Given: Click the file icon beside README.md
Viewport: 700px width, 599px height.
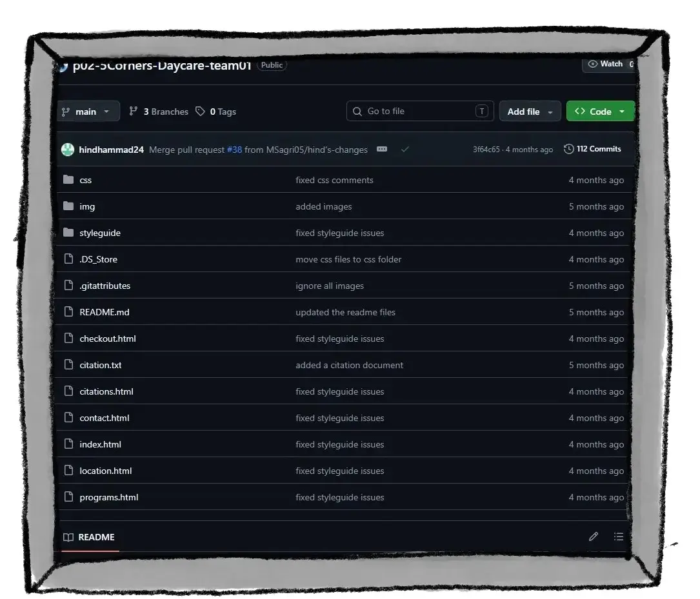Looking at the screenshot, I should click(x=68, y=311).
